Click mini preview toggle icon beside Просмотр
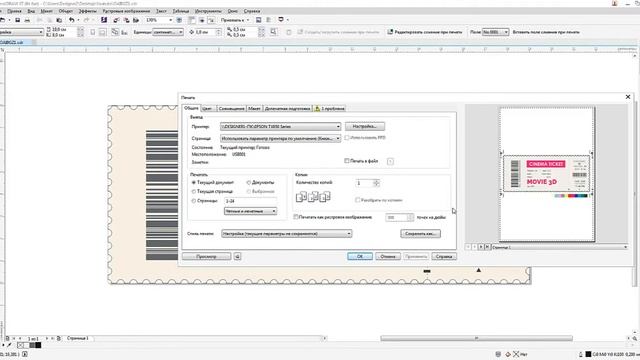This screenshot has height=360, width=640. click(x=237, y=256)
